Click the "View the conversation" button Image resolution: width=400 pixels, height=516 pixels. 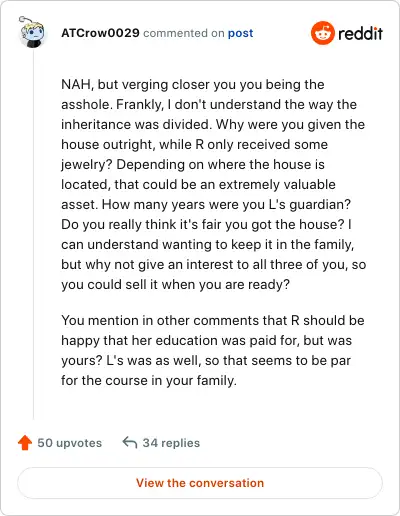click(x=200, y=483)
